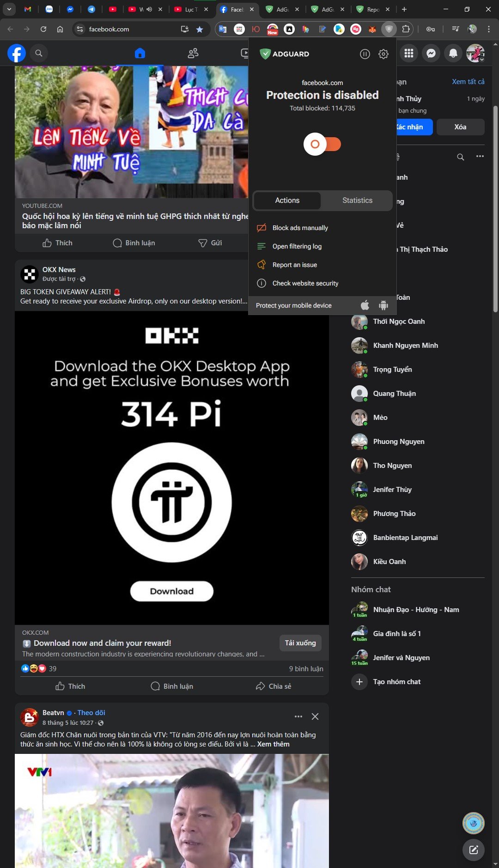499x868 pixels.
Task: Open the tab search dropdown arrow
Action: (x=9, y=9)
